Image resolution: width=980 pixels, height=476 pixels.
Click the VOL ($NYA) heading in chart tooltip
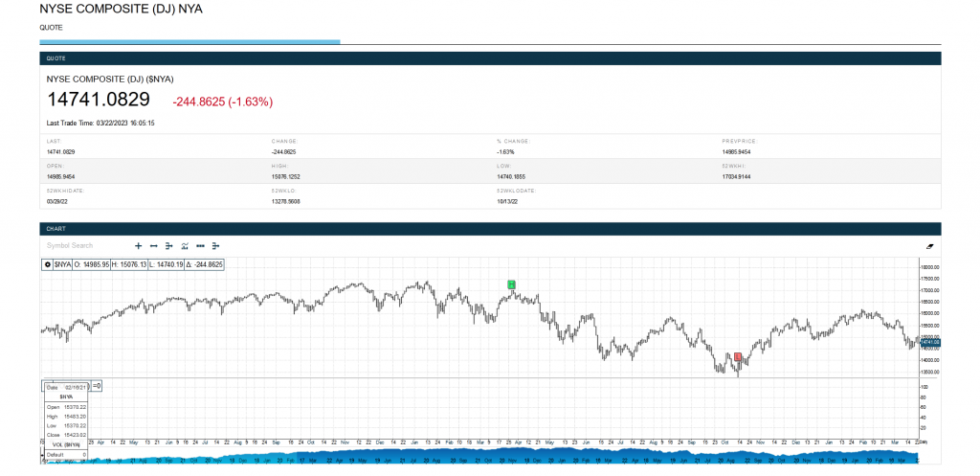coord(66,443)
